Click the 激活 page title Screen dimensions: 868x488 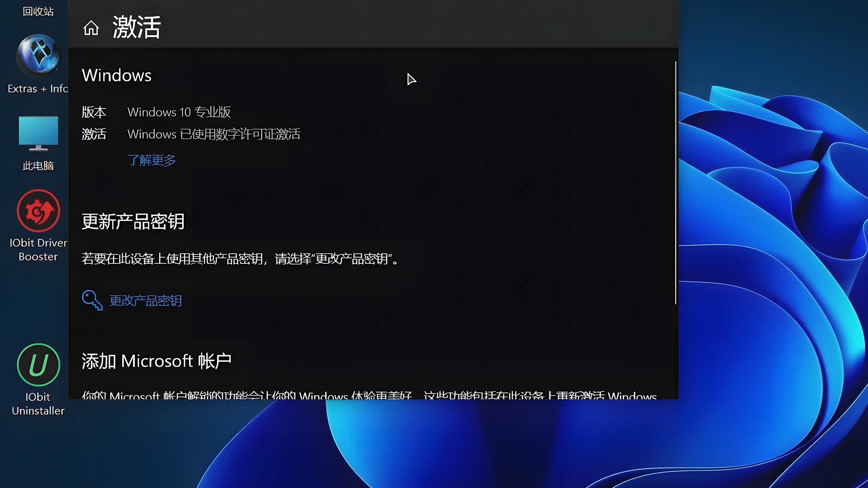137,27
